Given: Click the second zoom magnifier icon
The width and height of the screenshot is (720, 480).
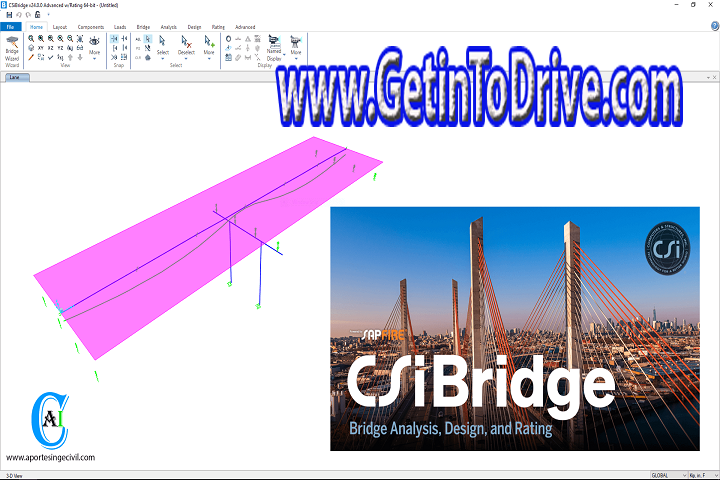Looking at the screenshot, I should (41, 39).
